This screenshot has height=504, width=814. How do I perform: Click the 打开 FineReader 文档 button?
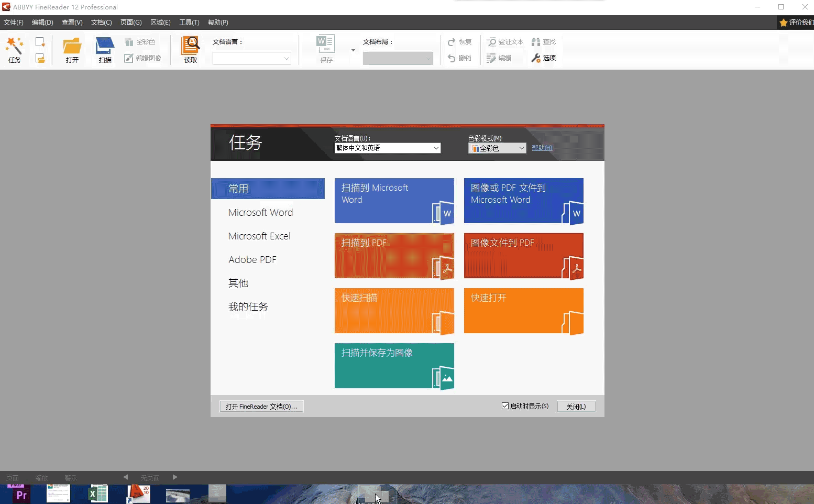point(261,407)
